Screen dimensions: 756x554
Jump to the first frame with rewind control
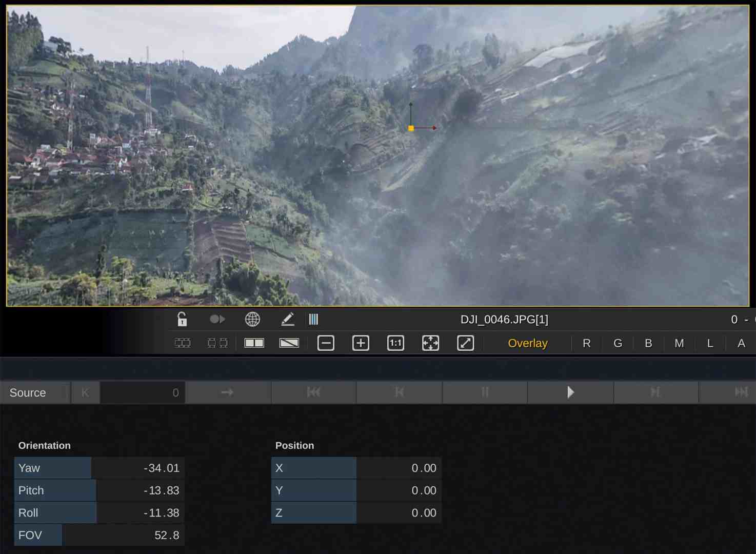click(313, 392)
